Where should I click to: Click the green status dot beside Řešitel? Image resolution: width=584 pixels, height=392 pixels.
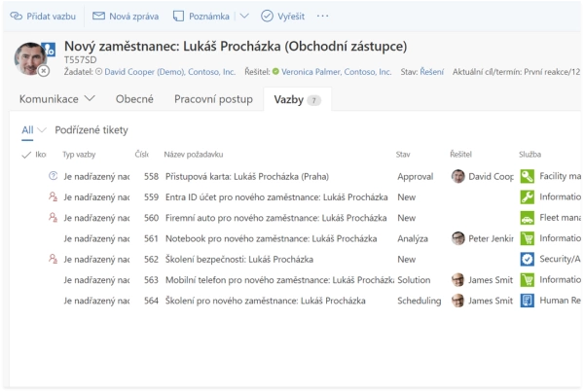(x=275, y=71)
